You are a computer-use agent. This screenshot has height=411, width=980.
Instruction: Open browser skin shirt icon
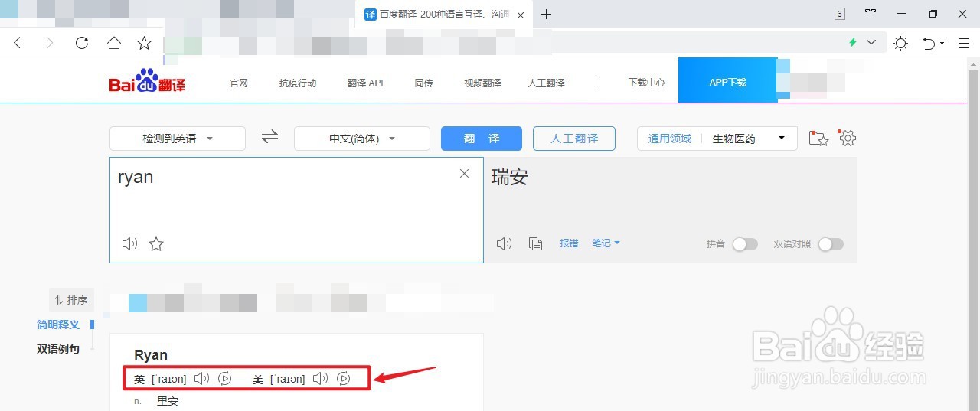point(871,14)
